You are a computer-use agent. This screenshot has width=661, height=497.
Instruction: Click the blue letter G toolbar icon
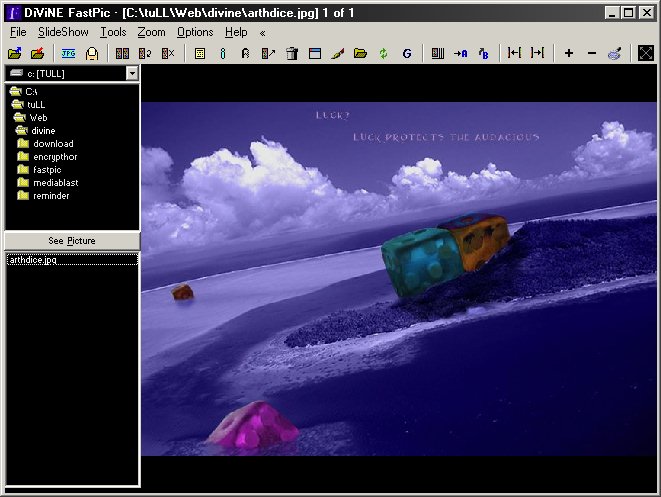click(407, 53)
